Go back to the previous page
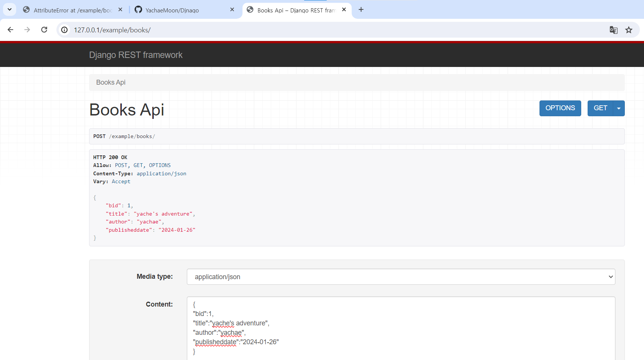Screen dimensions: 644x360 11,30
